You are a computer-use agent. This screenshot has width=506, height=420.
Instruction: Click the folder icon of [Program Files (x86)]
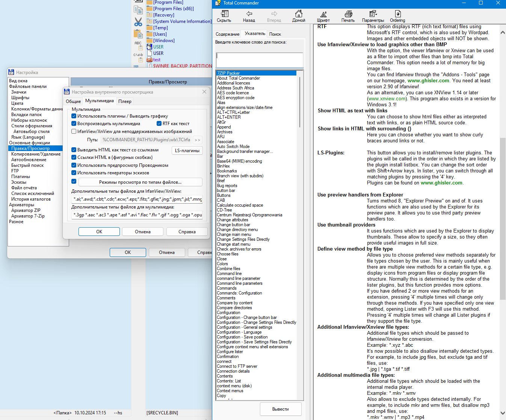click(x=150, y=9)
